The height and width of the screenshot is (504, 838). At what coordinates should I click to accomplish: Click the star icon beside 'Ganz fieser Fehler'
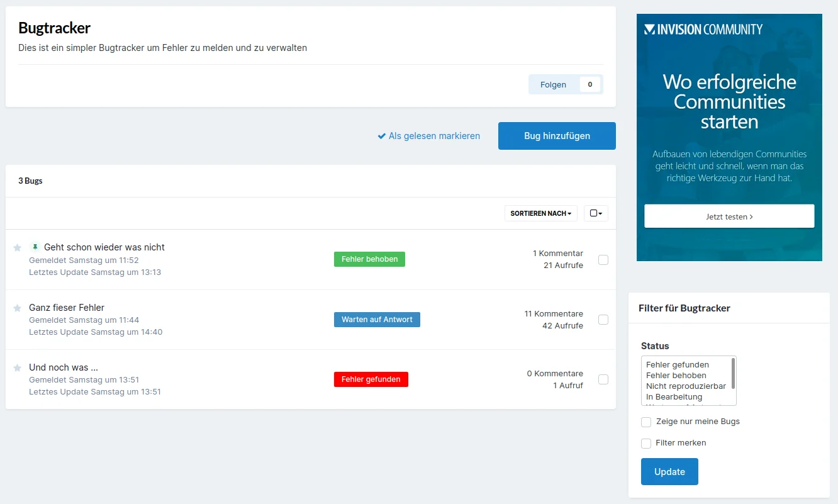click(18, 308)
